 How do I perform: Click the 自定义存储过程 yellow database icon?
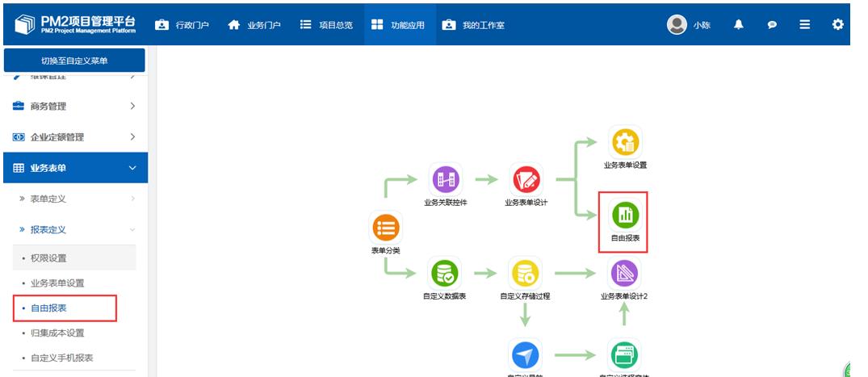click(x=525, y=273)
